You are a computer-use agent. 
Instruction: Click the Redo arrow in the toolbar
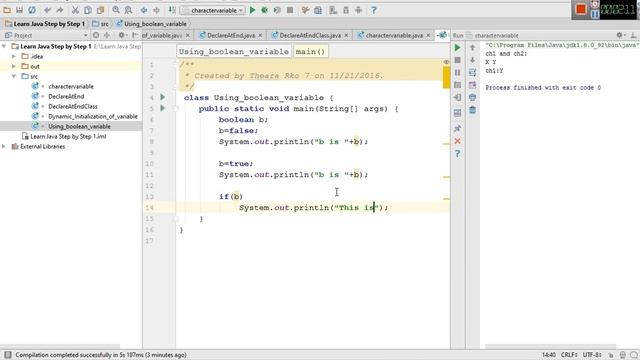pyautogui.click(x=60, y=10)
